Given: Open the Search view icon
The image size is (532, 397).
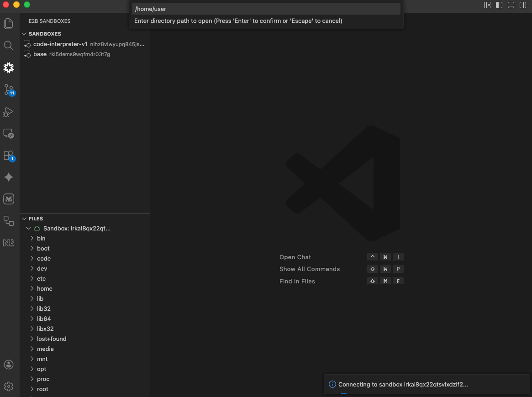Looking at the screenshot, I should [x=9, y=46].
